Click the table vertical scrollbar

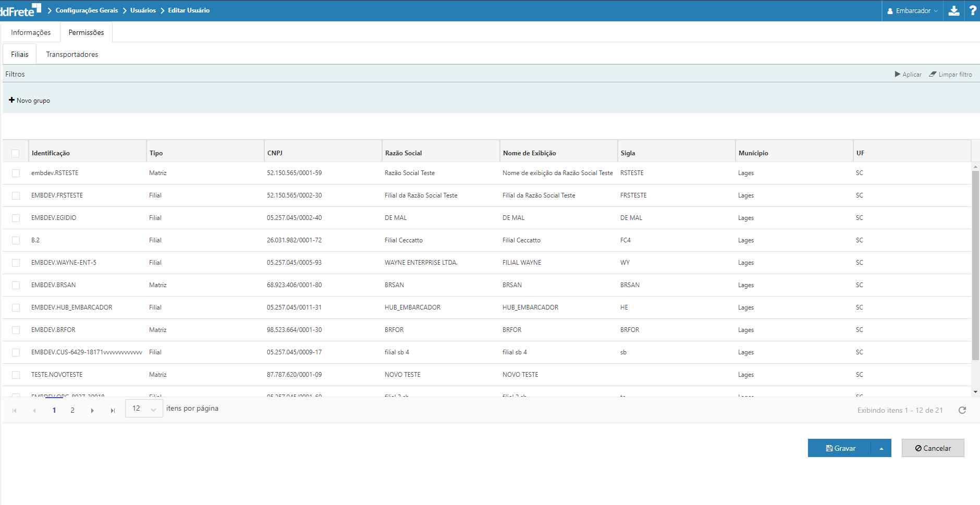(975, 266)
